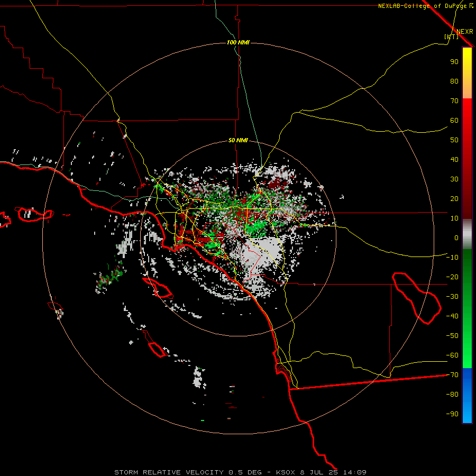Screen dimensions: 476x476
Task: Click the "8 JUL 25" date in caption
Action: click(x=319, y=472)
